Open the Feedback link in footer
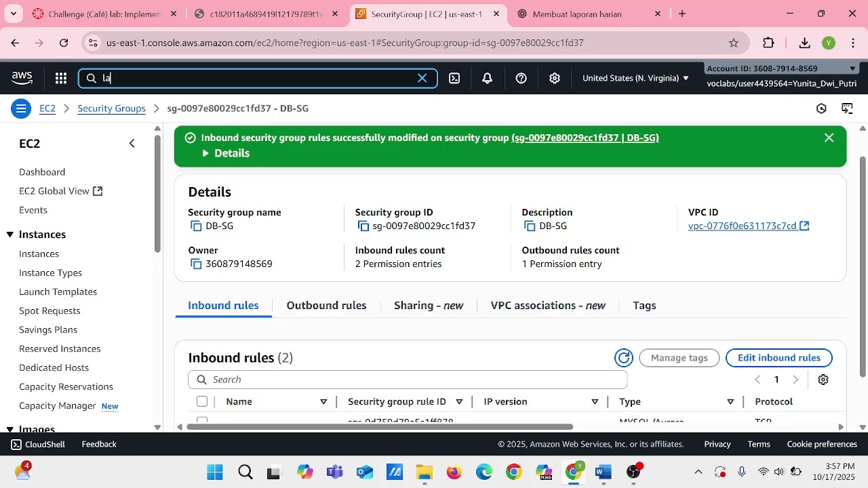Viewport: 868px width, 488px height. 99,444
